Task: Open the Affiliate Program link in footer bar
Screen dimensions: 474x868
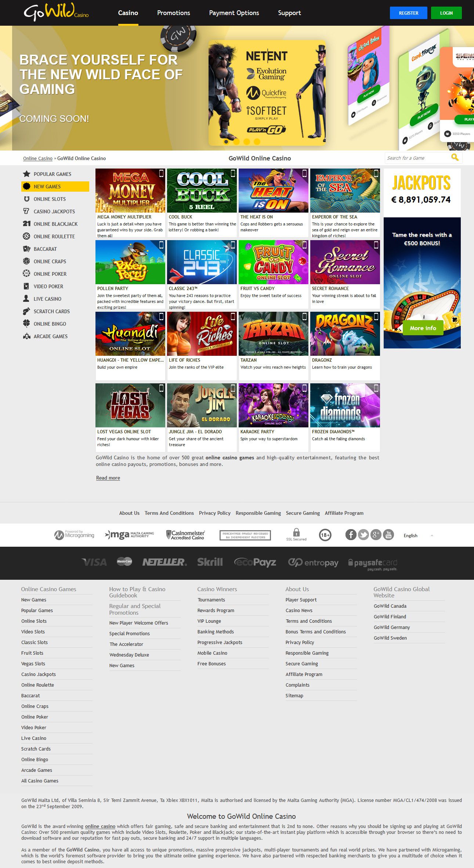Action: (x=344, y=513)
